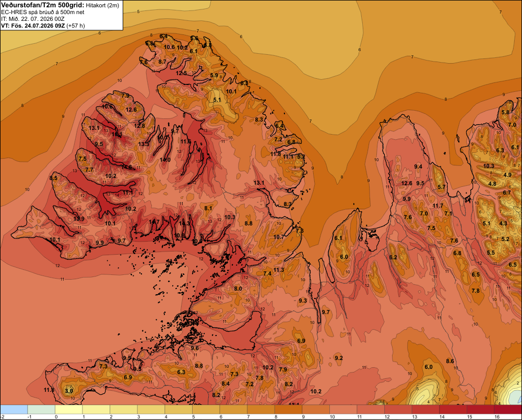Select the 4.9 temperature reading
This screenshot has height=420, width=522.
[507, 175]
